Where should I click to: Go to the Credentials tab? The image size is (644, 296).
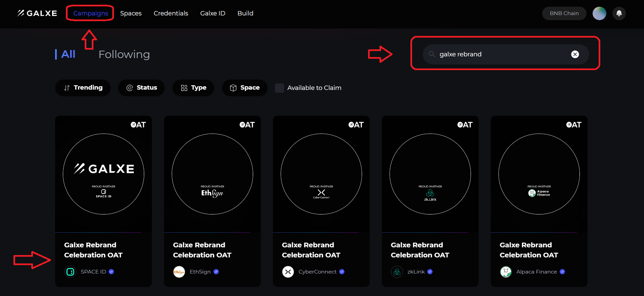pyautogui.click(x=171, y=13)
